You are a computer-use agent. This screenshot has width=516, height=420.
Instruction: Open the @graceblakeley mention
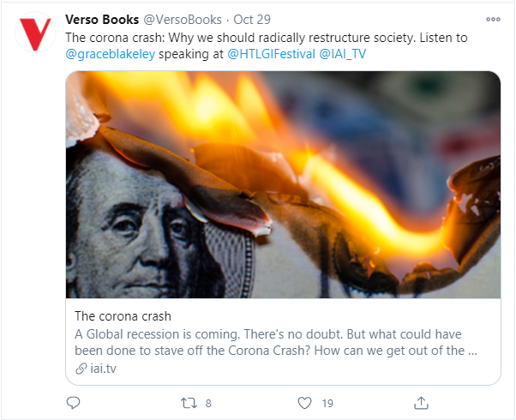pyautogui.click(x=111, y=54)
